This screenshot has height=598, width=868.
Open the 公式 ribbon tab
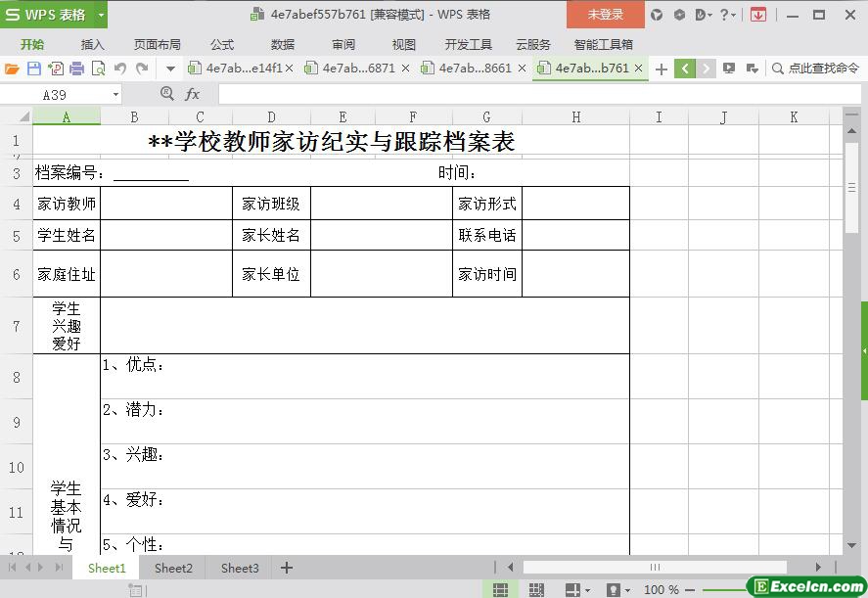pyautogui.click(x=222, y=44)
